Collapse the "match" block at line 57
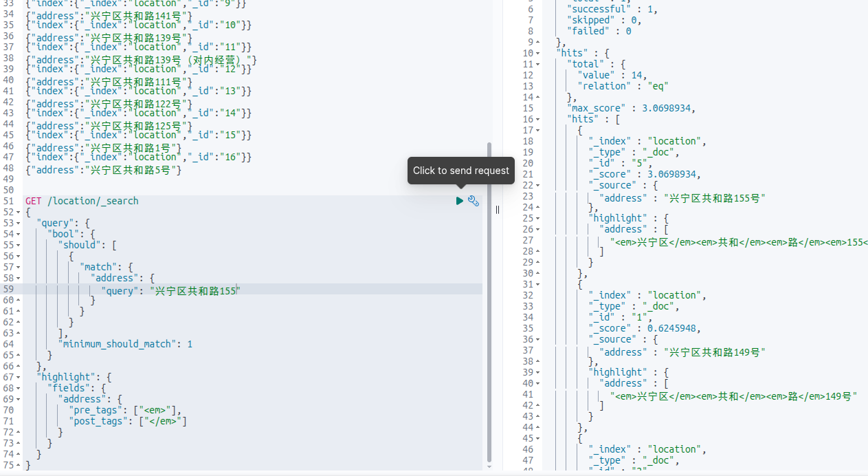The width and height of the screenshot is (868, 476). tap(18, 267)
